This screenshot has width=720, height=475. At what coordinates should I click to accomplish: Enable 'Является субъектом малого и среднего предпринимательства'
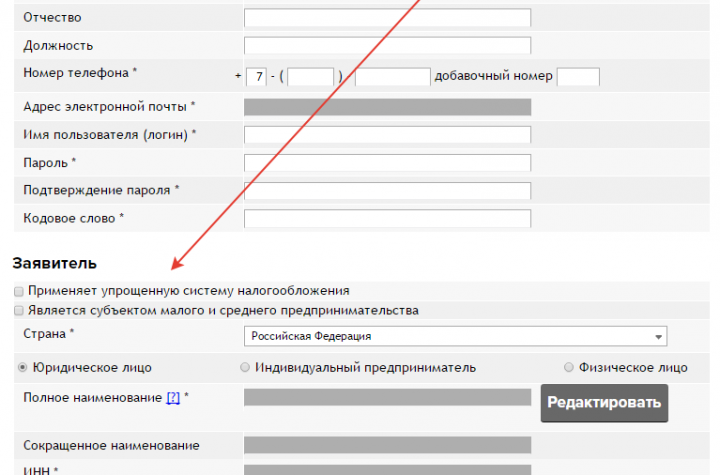point(19,311)
